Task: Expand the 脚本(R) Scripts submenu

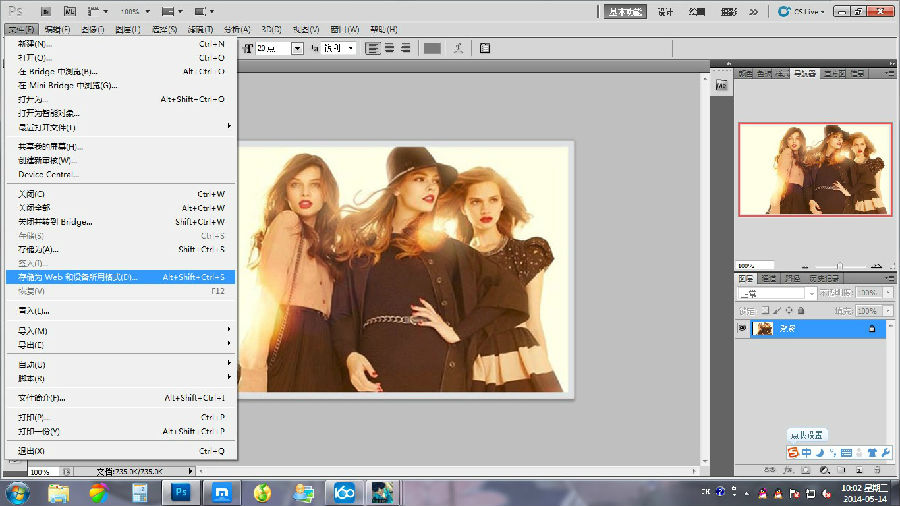Action: point(121,378)
